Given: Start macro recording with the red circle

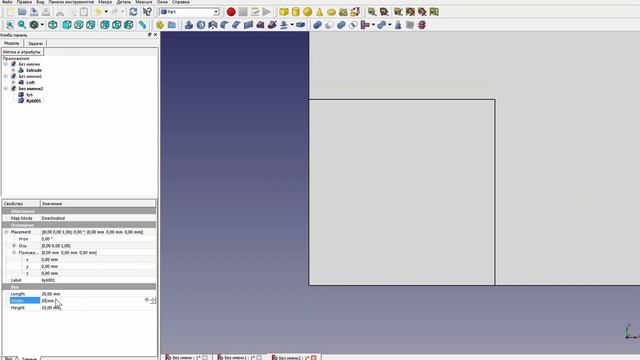Looking at the screenshot, I should (231, 12).
